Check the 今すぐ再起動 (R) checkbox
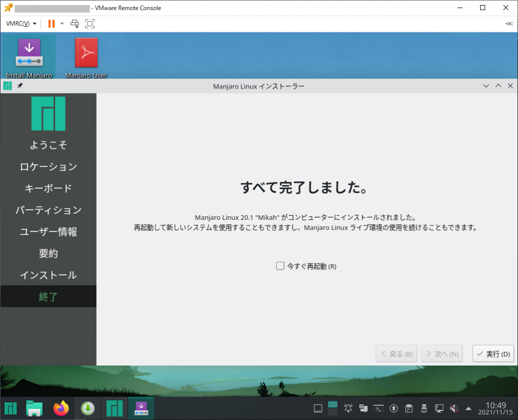Image resolution: width=518 pixels, height=420 pixels. 280,266
